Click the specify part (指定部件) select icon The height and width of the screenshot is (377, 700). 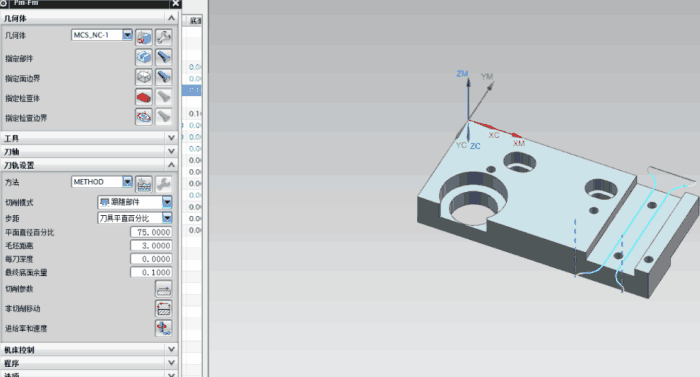point(144,57)
